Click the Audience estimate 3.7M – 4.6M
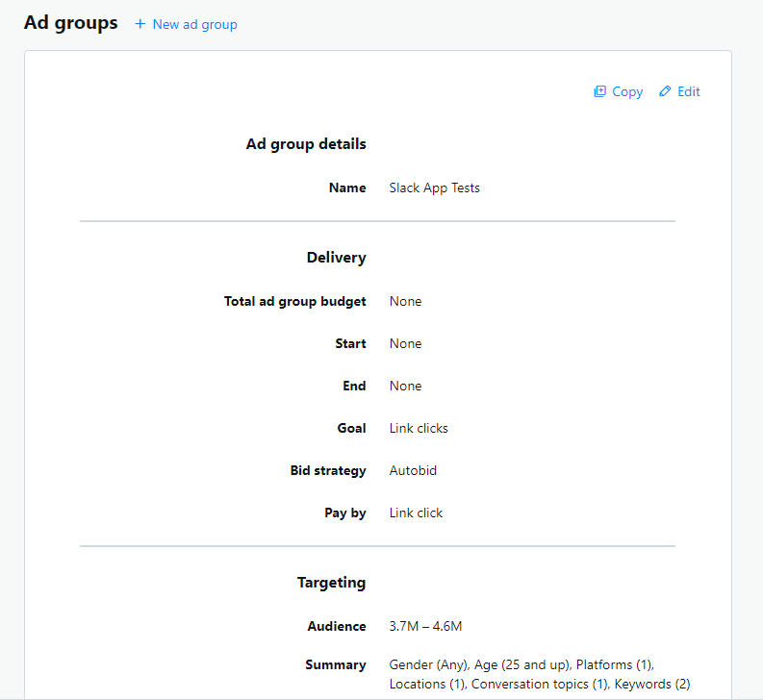This screenshot has height=700, width=763. tap(426, 626)
